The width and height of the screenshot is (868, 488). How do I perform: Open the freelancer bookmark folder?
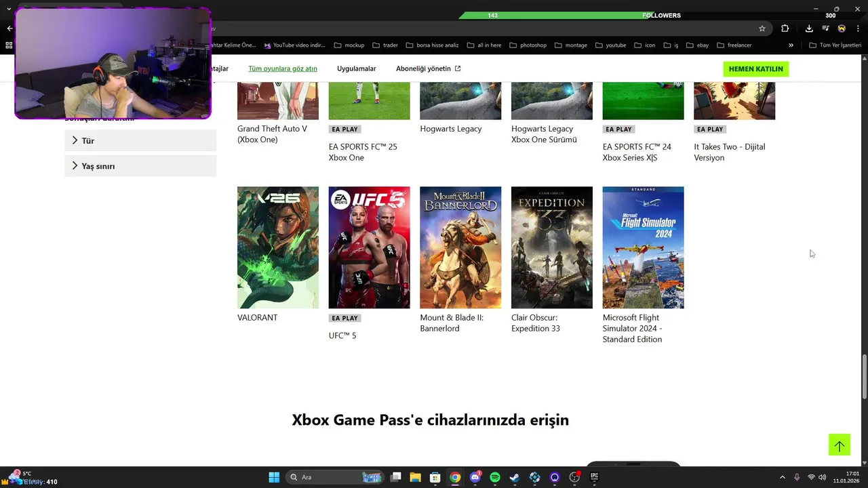coord(734,45)
